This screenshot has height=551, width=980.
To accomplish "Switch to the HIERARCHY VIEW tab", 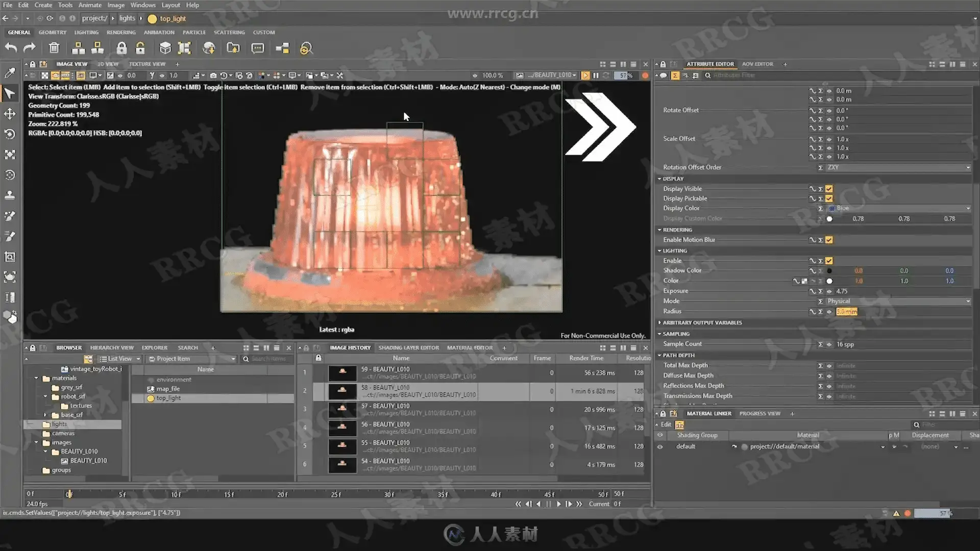I will [112, 348].
